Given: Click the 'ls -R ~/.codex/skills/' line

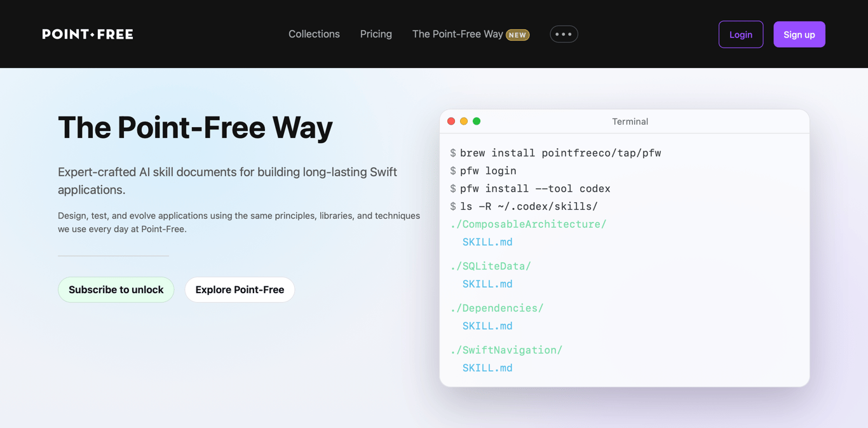Looking at the screenshot, I should (x=524, y=206).
